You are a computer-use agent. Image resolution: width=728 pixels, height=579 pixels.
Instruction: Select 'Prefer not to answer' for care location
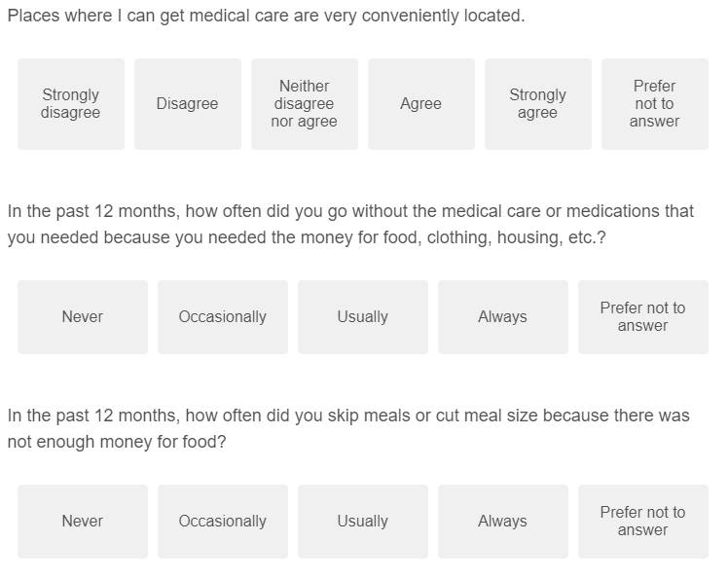655,104
